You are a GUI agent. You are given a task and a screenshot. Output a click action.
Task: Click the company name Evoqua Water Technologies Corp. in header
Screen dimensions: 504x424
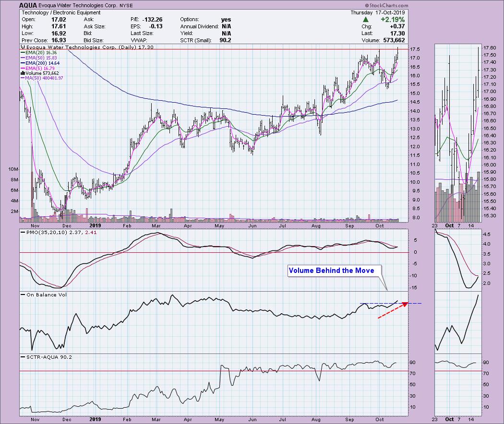click(x=79, y=5)
